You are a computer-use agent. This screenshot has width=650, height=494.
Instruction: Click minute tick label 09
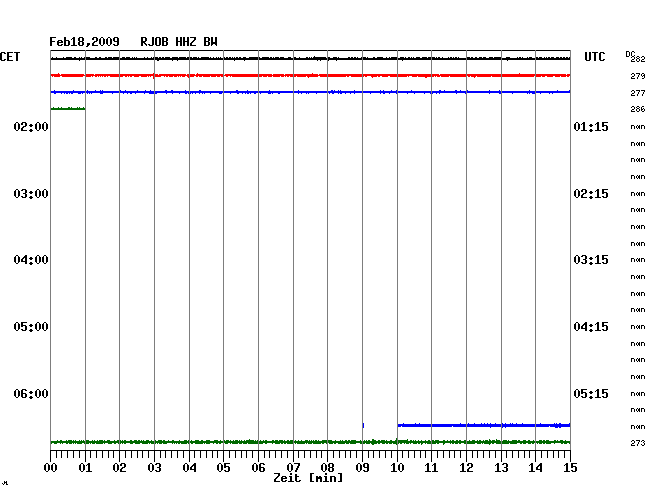[362, 468]
